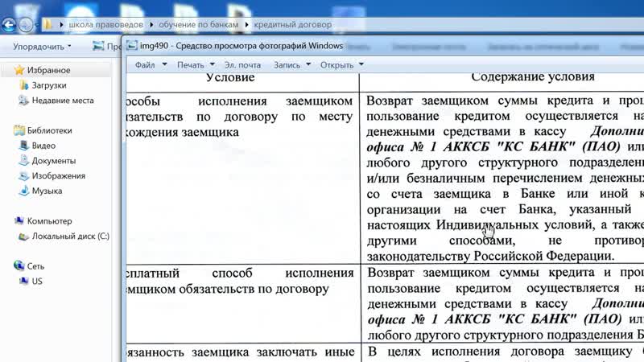Viewport: 644px width, 362px height.
Task: Expand arrow before школа правоведов breadcrumb
Action: pos(61,25)
